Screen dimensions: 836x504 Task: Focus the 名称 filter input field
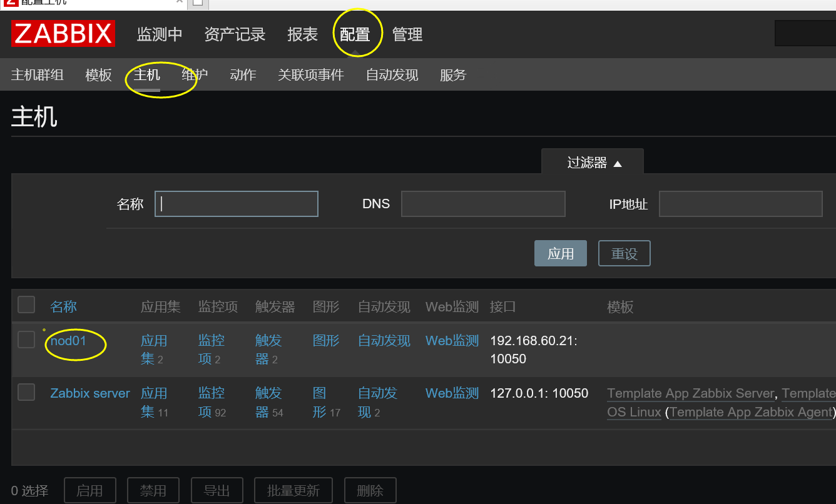237,204
